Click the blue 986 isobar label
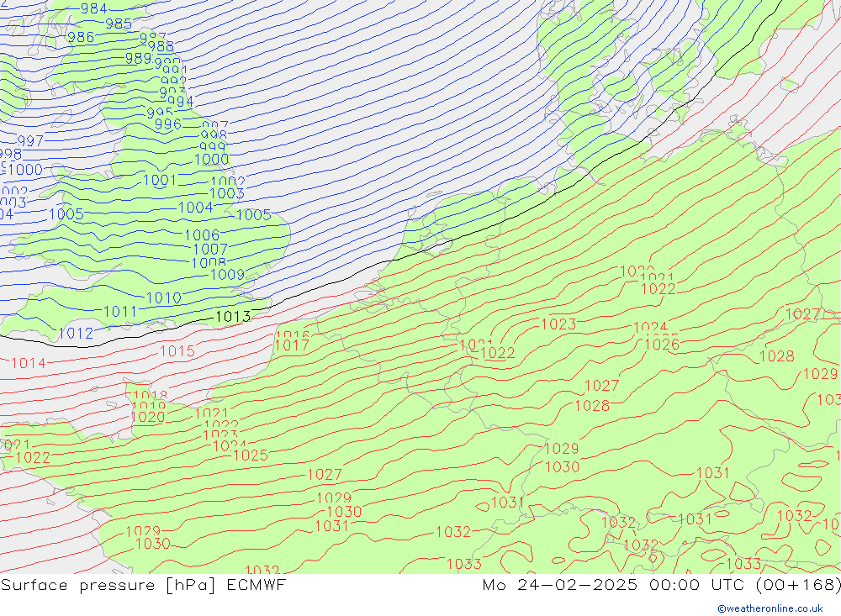 pos(81,37)
